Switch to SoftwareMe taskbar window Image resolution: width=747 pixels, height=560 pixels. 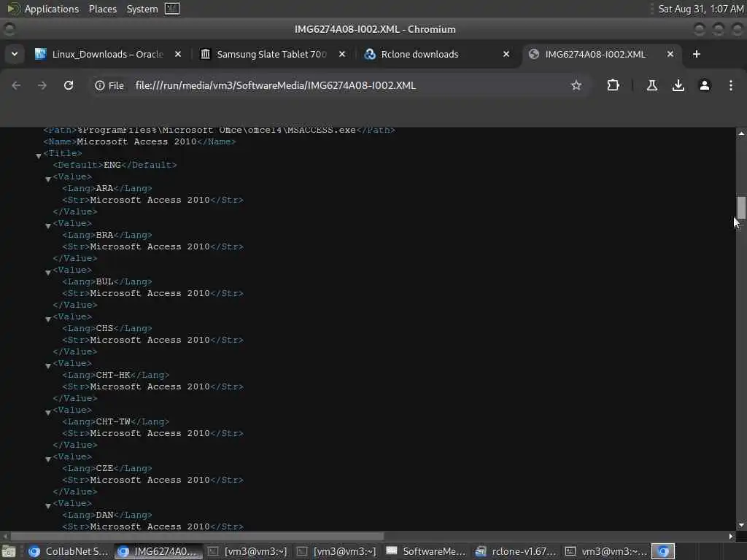[x=426, y=551]
